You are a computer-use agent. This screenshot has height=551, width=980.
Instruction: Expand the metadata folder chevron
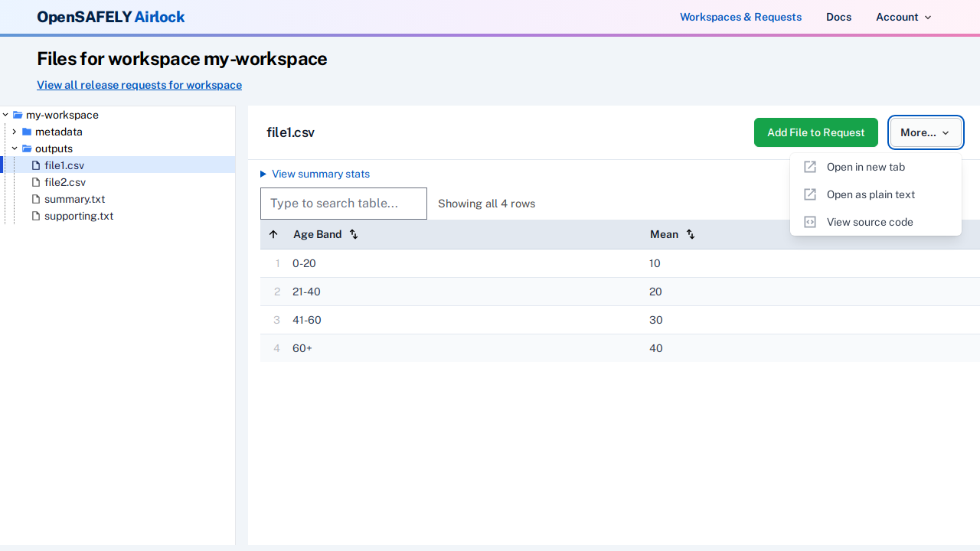pos(14,132)
